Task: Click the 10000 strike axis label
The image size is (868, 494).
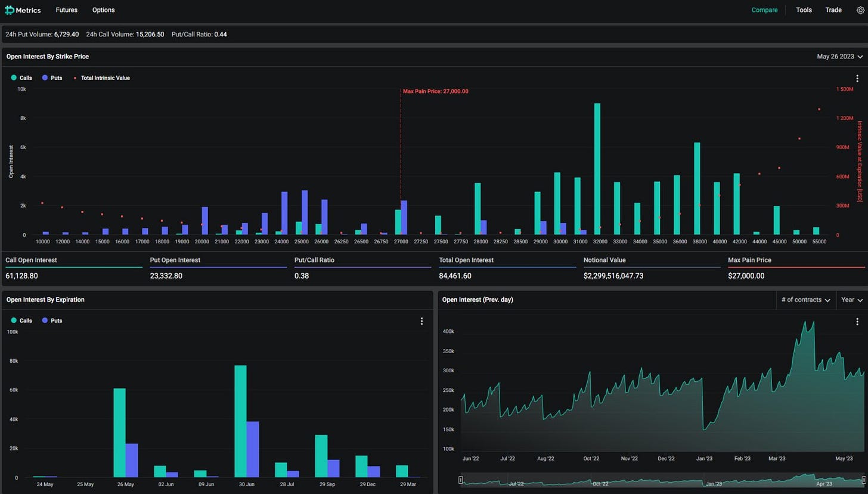Action: [43, 242]
